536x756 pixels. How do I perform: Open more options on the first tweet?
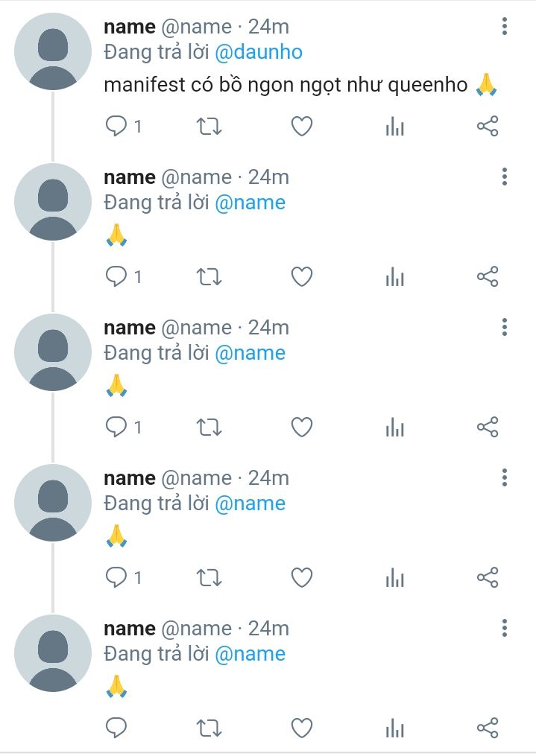pos(504,27)
